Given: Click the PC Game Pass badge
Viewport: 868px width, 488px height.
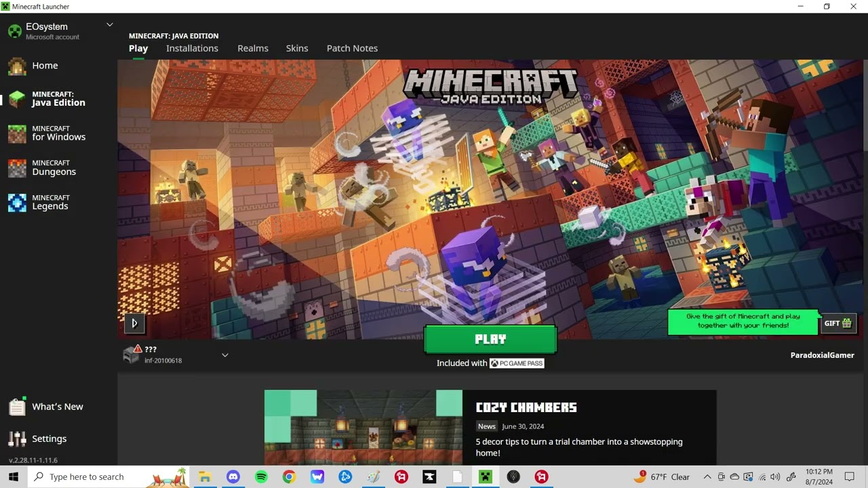Looking at the screenshot, I should tap(517, 363).
